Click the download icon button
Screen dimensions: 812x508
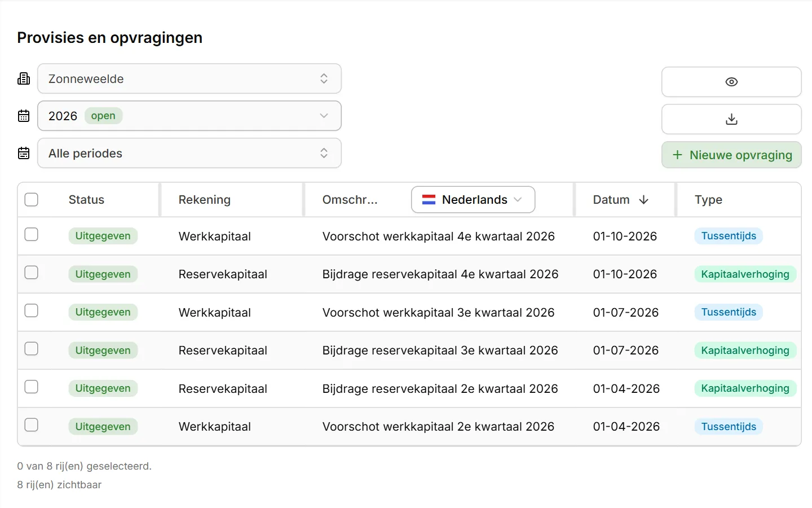coord(731,119)
